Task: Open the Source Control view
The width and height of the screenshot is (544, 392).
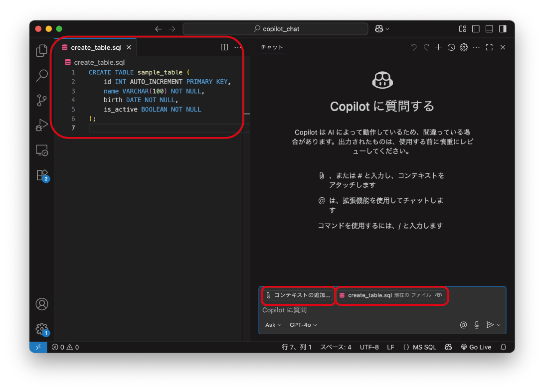Action: pyautogui.click(x=41, y=100)
